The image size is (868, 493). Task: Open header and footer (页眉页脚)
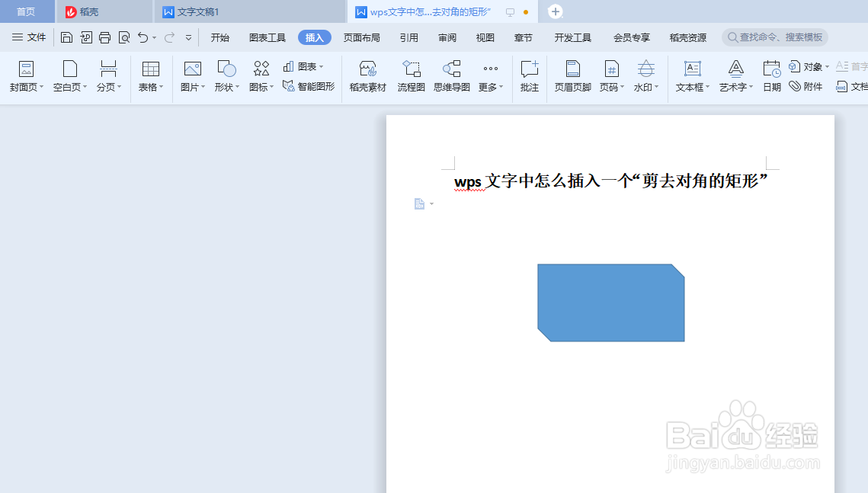click(573, 75)
